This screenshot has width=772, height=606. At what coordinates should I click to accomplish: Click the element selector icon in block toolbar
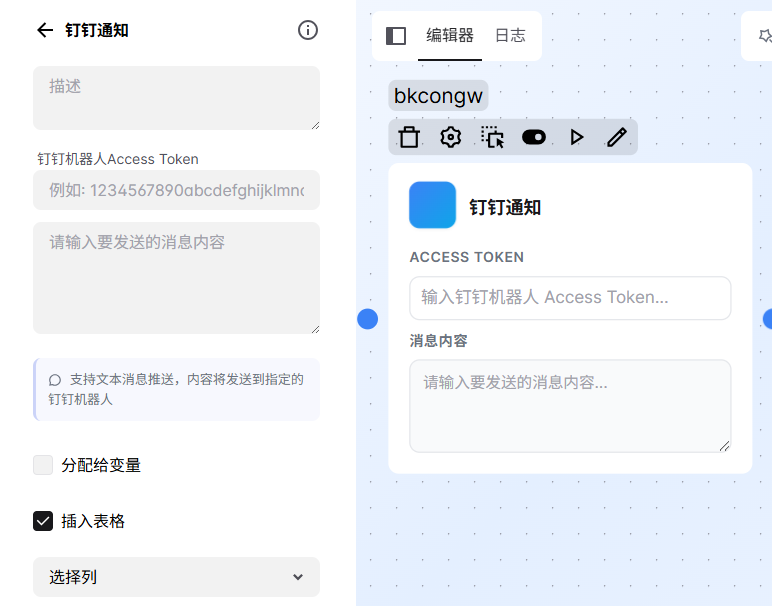[492, 137]
